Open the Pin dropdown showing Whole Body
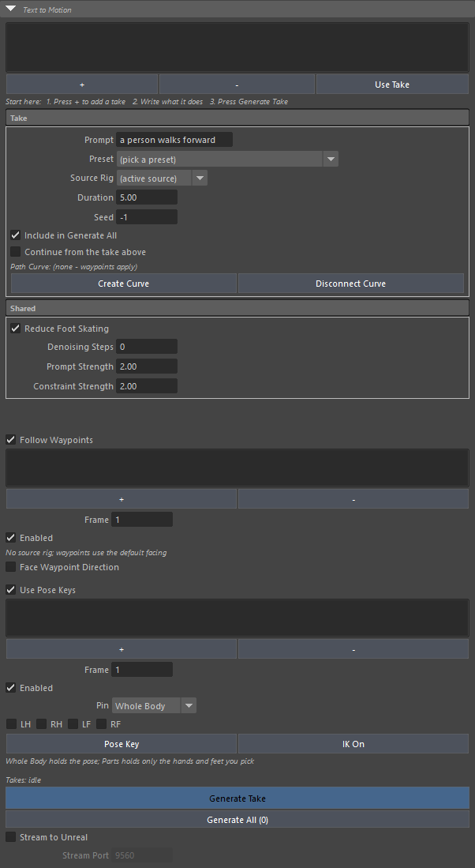 point(154,706)
